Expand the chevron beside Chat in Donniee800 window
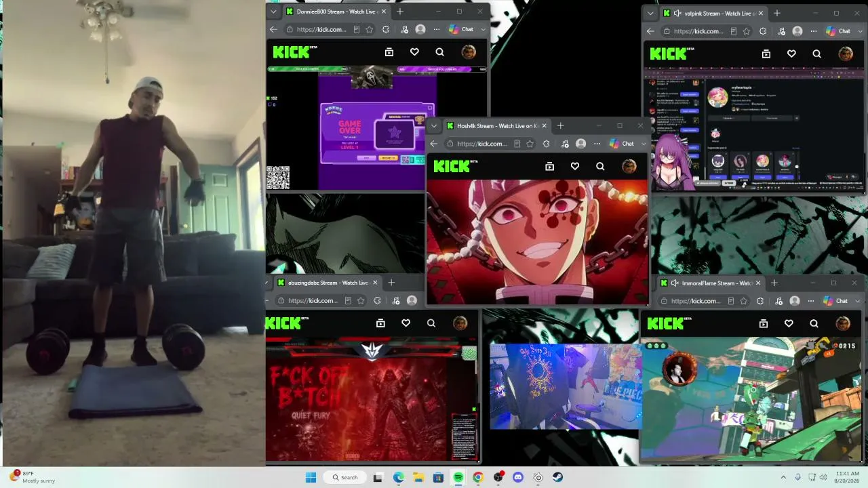Image resolution: width=868 pixels, height=488 pixels. (x=484, y=30)
